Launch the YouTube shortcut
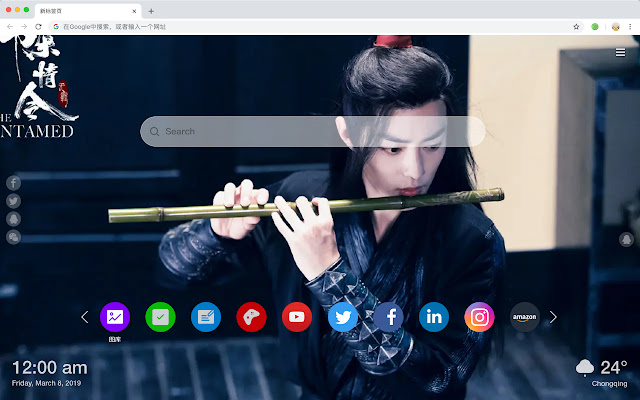The width and height of the screenshot is (640, 400). click(x=297, y=317)
